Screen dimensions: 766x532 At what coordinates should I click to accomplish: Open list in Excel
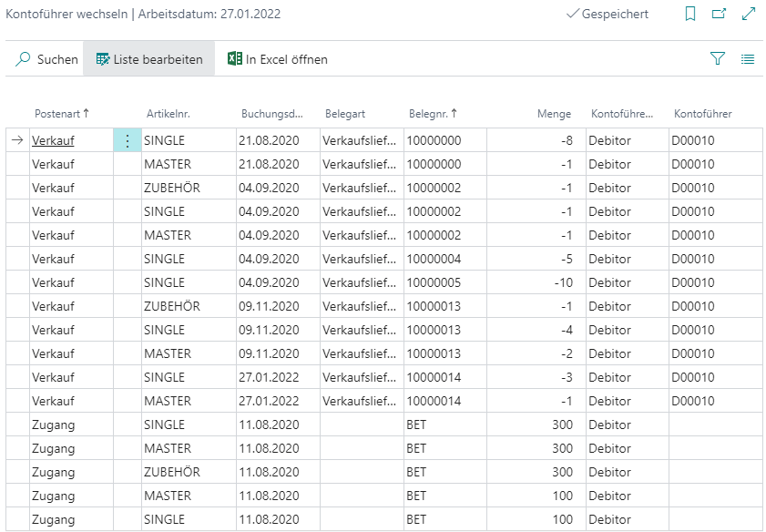(x=277, y=59)
